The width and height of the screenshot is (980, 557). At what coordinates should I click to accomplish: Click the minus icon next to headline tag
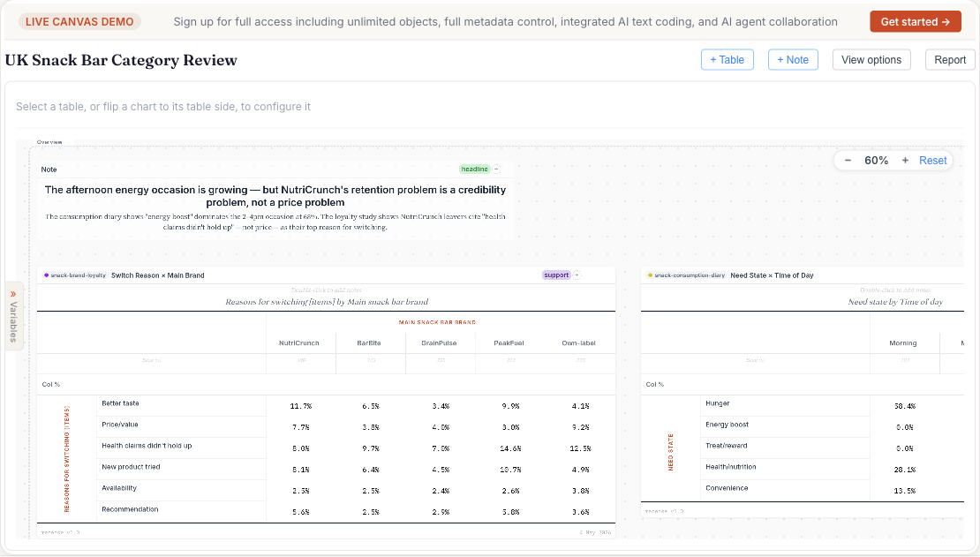click(497, 169)
